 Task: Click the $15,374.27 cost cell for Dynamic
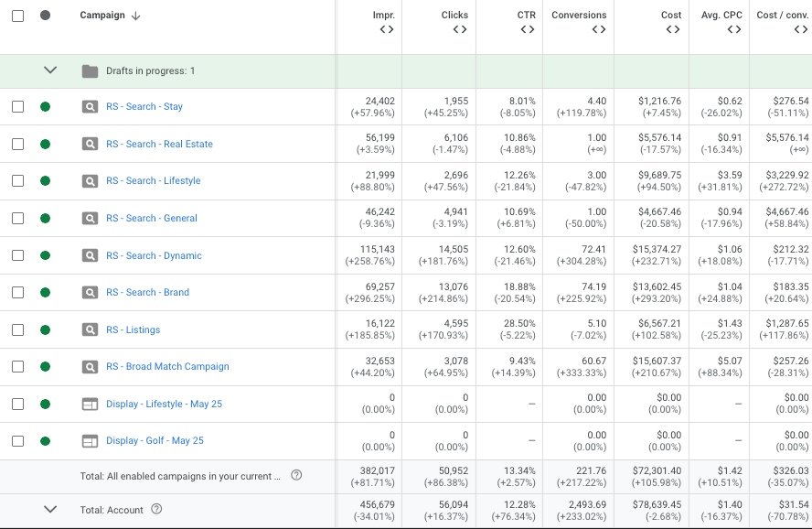[x=657, y=249]
